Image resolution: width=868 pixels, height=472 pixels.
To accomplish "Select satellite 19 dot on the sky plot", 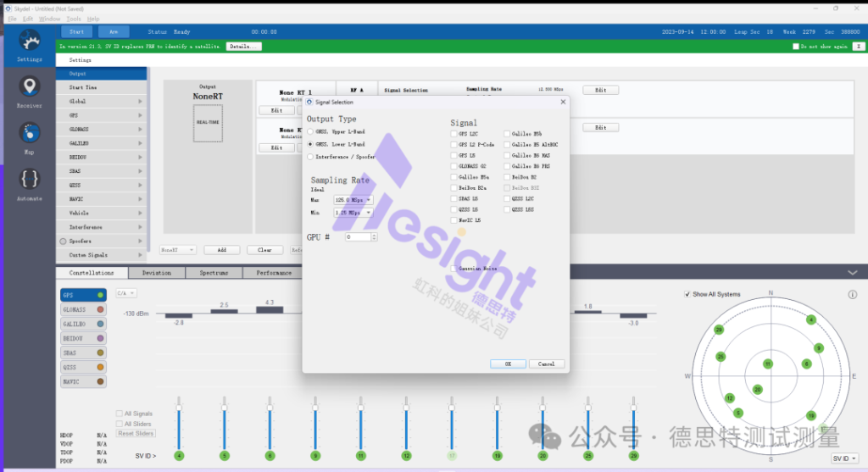I will pos(811,415).
